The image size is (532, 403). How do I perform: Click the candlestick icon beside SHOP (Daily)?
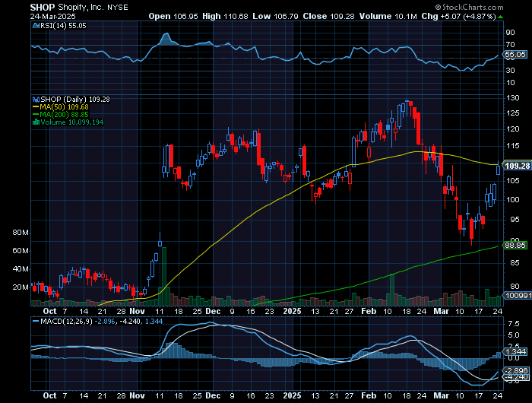36,100
